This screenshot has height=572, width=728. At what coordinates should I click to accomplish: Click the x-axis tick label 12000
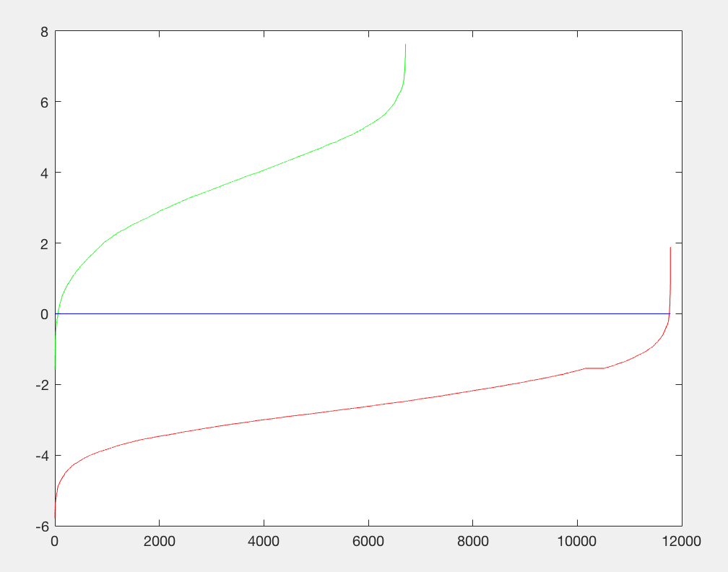click(x=681, y=542)
